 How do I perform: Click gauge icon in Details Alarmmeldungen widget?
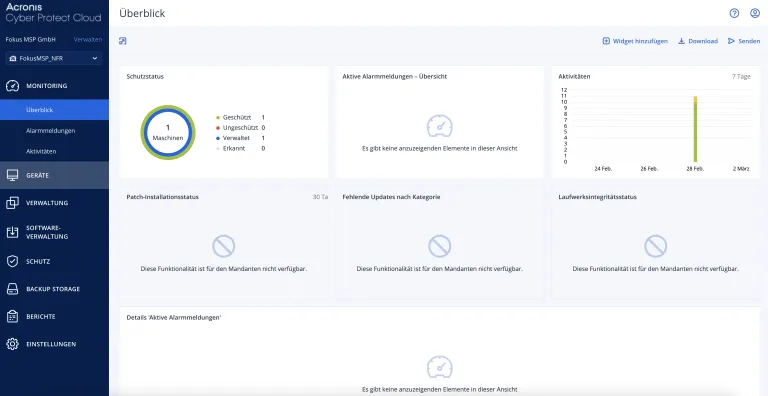tap(440, 367)
